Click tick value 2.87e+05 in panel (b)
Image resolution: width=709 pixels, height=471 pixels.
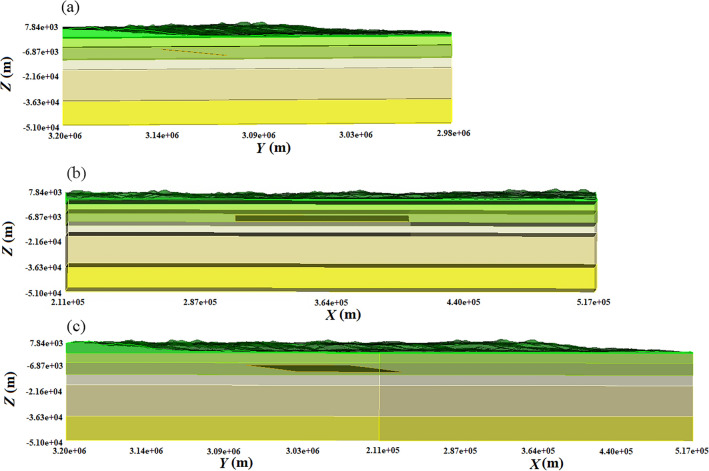(200, 302)
